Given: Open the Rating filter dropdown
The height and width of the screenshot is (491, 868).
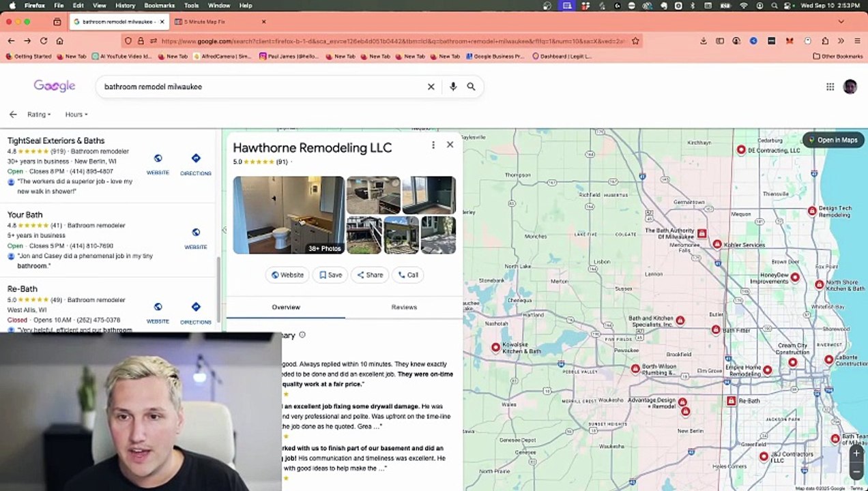Looking at the screenshot, I should coord(38,115).
